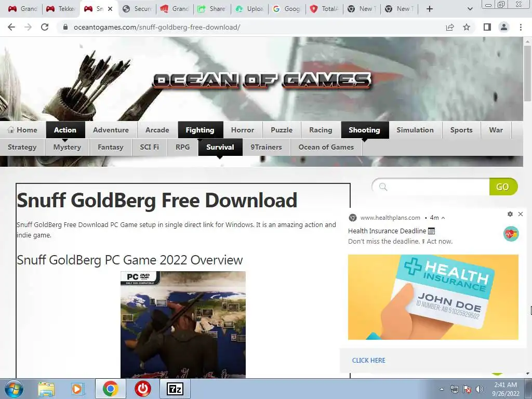Click the green GO search button
The image size is (532, 399).
pyautogui.click(x=503, y=187)
